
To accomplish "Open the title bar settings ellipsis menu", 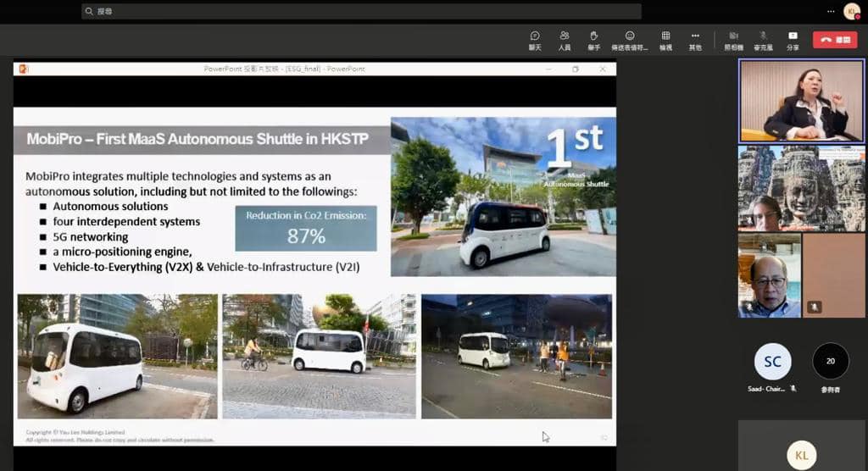I will 831,11.
